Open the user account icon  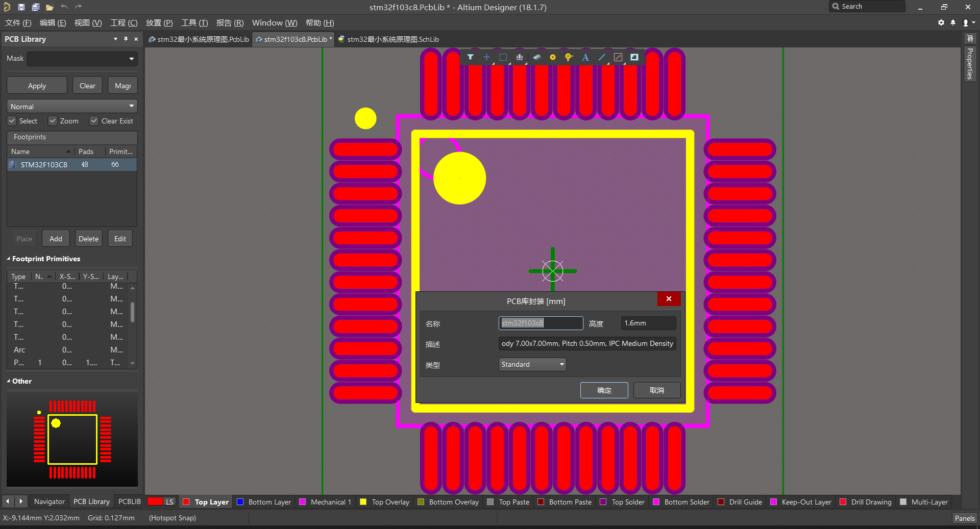click(x=966, y=22)
